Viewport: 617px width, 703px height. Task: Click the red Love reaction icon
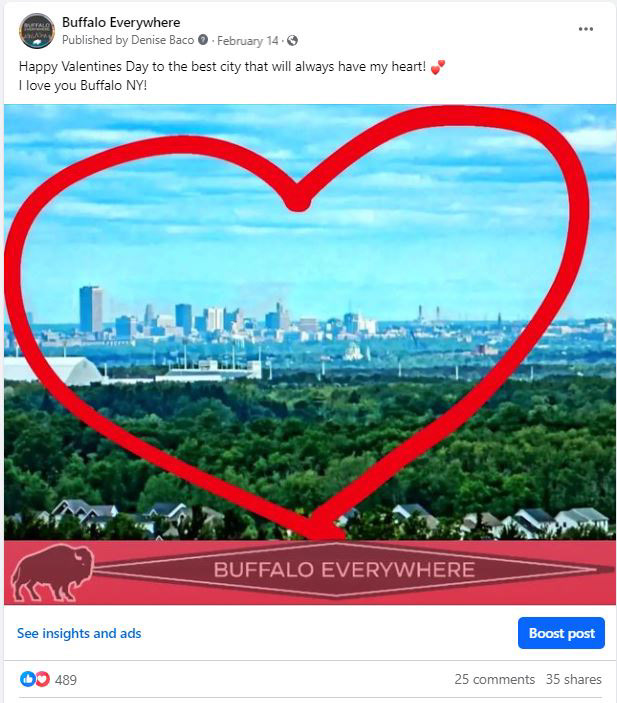tap(43, 679)
